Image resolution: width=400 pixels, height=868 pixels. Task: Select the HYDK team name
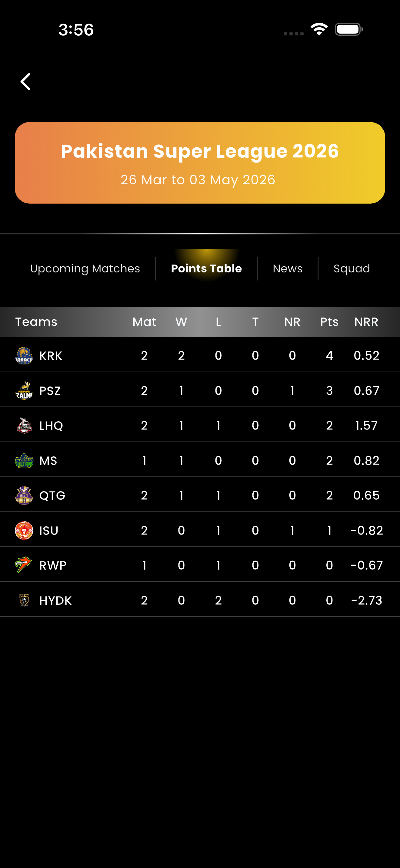tap(56, 600)
